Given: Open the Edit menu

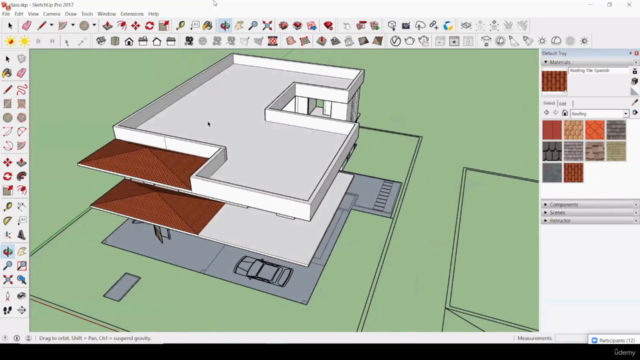Looking at the screenshot, I should [19, 14].
